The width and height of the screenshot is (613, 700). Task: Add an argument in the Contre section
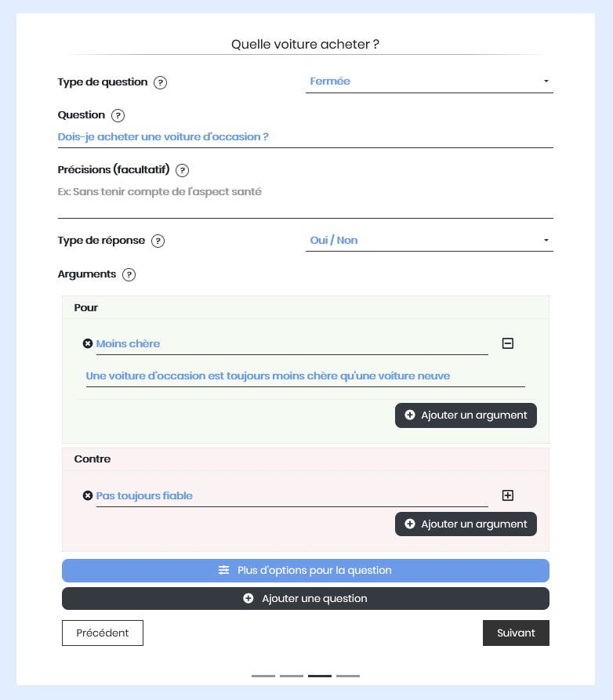466,524
